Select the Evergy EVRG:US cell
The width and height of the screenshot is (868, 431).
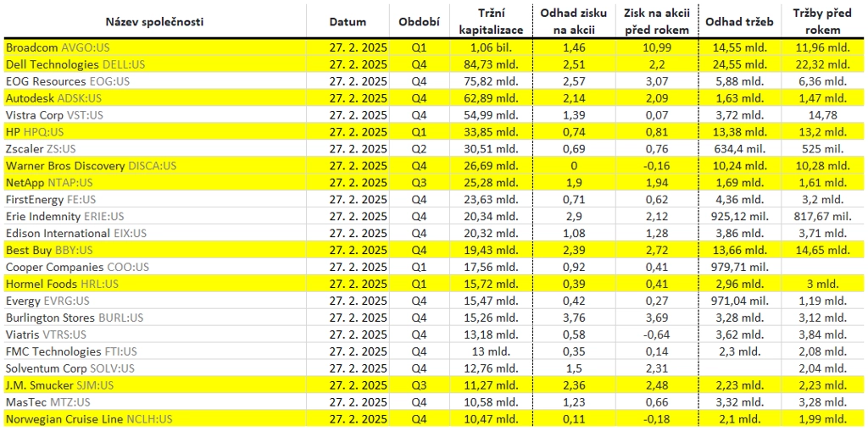(154, 301)
